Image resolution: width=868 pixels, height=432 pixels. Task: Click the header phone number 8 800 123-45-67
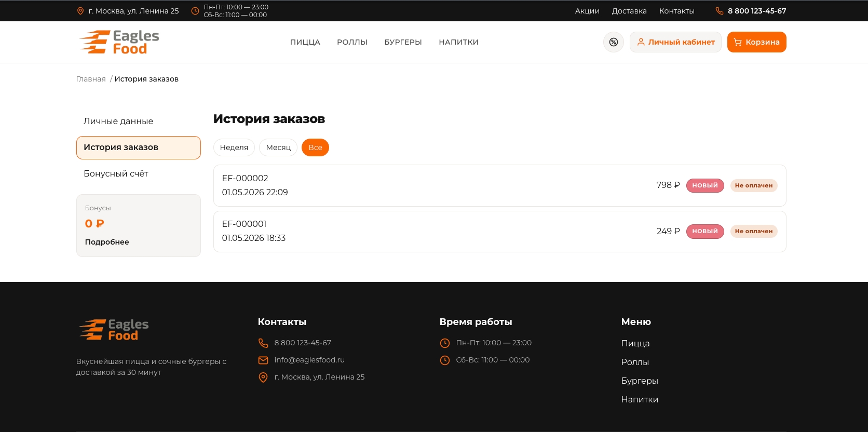[757, 11]
